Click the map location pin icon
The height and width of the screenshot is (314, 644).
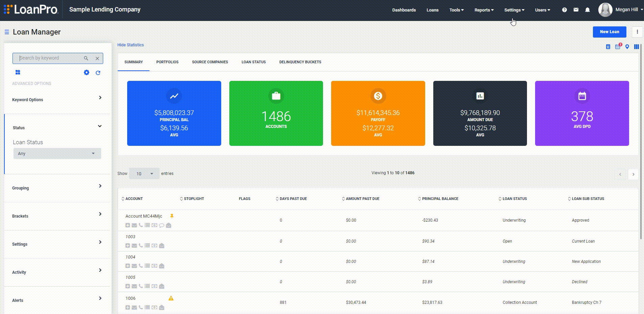pyautogui.click(x=627, y=47)
